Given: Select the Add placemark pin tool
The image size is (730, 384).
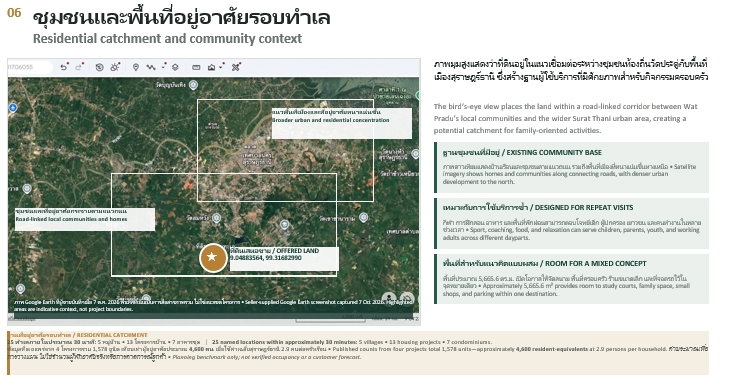Looking at the screenshot, I should click(135, 67).
